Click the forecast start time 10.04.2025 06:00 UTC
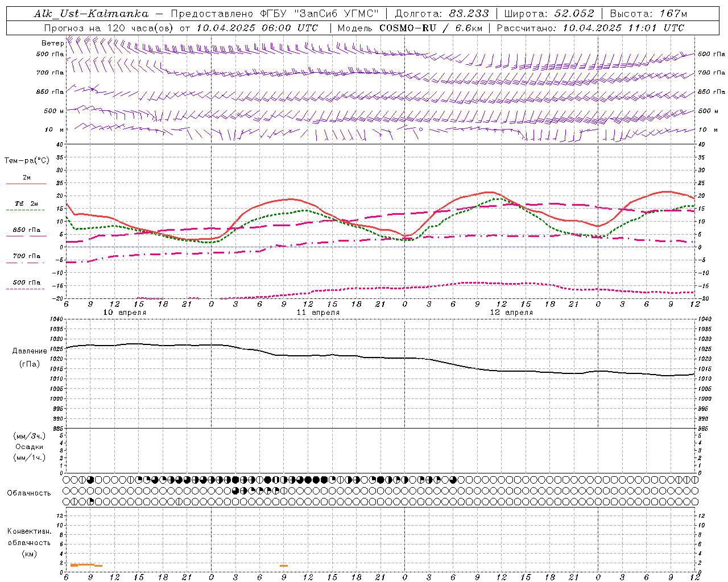This screenshot has height=582, width=728. tap(257, 27)
